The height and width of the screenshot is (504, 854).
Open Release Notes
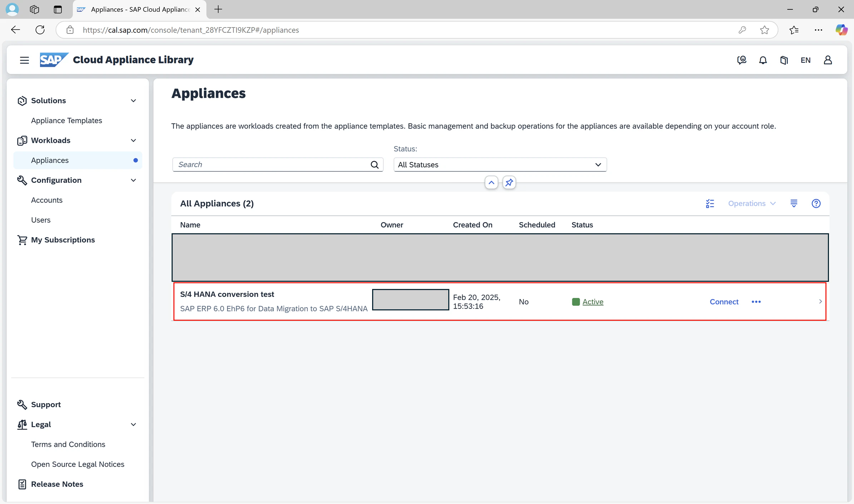click(57, 484)
